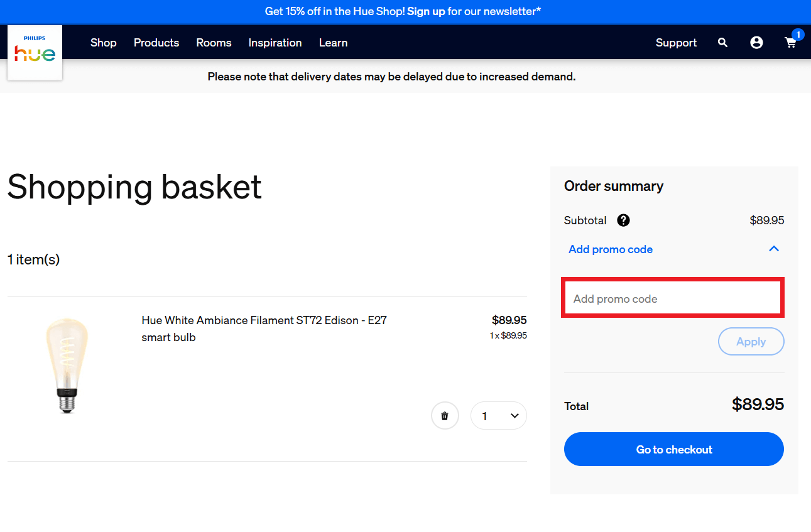This screenshot has height=532, width=811.
Task: Click the Sign up newsletter link
Action: [x=426, y=11]
